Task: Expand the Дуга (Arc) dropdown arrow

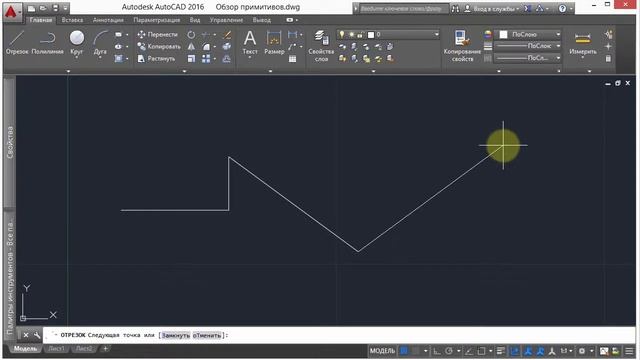Action: 100,58
